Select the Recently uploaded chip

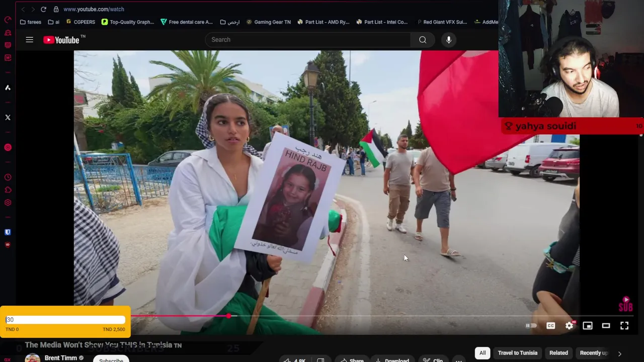(594, 353)
